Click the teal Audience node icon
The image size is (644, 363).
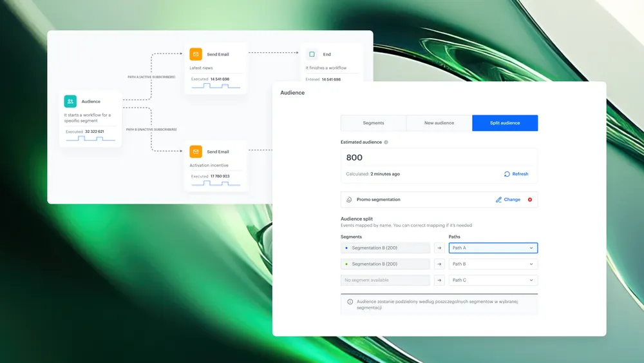[x=70, y=101]
